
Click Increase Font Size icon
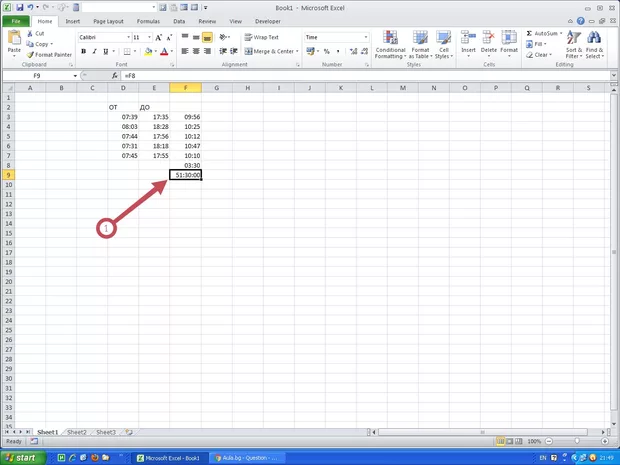(159, 37)
